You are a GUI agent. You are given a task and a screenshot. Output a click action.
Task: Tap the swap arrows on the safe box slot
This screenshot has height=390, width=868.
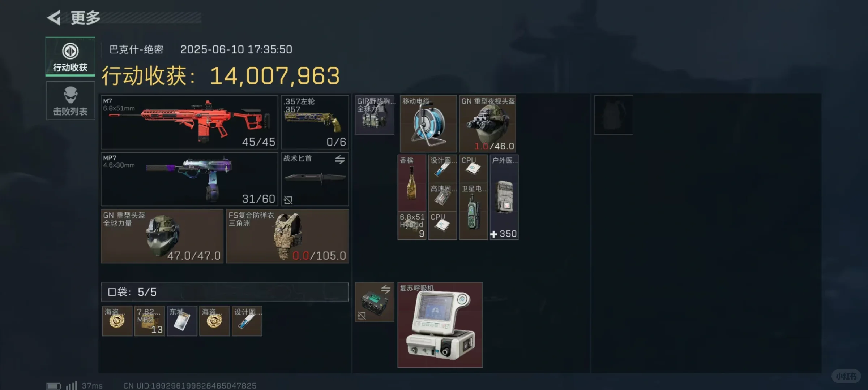[386, 289]
